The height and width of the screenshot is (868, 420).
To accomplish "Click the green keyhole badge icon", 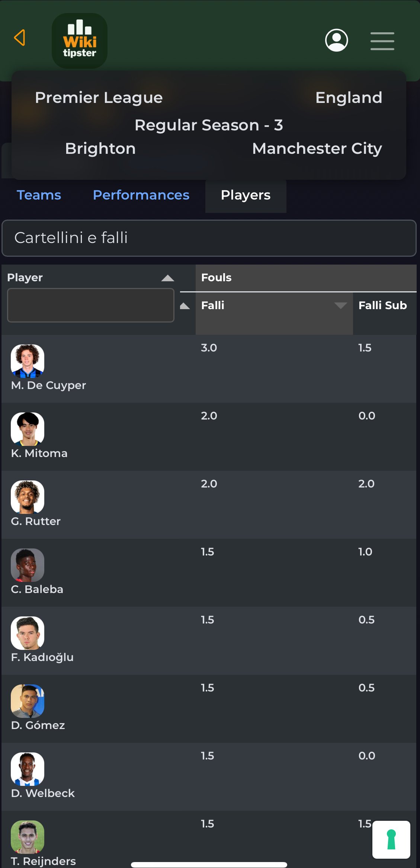I will click(x=391, y=839).
